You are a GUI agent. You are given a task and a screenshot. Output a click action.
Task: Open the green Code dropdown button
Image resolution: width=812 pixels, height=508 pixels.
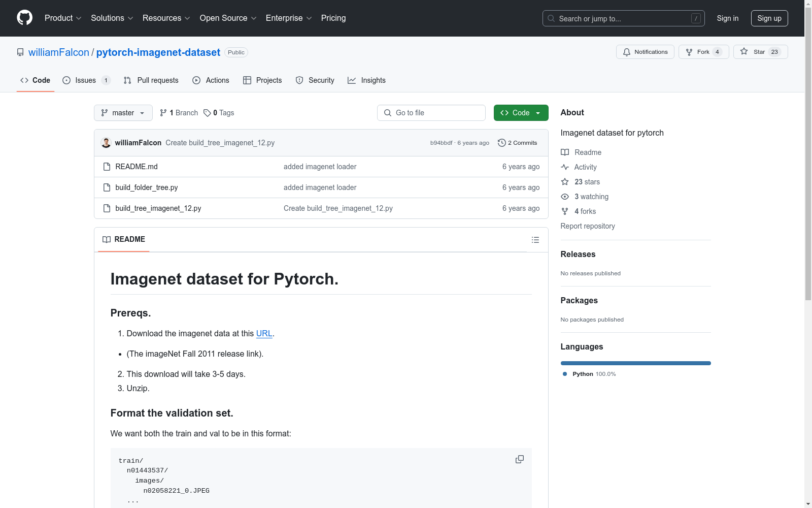pyautogui.click(x=521, y=113)
